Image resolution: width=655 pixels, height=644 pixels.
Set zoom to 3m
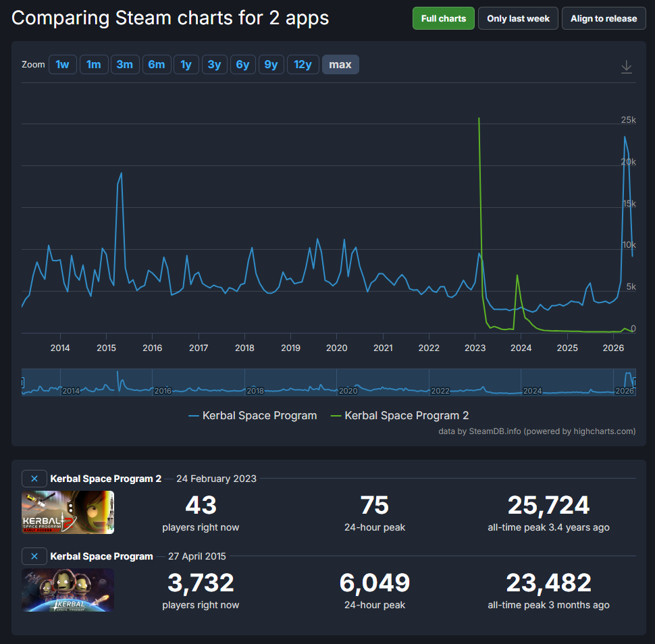[x=124, y=64]
